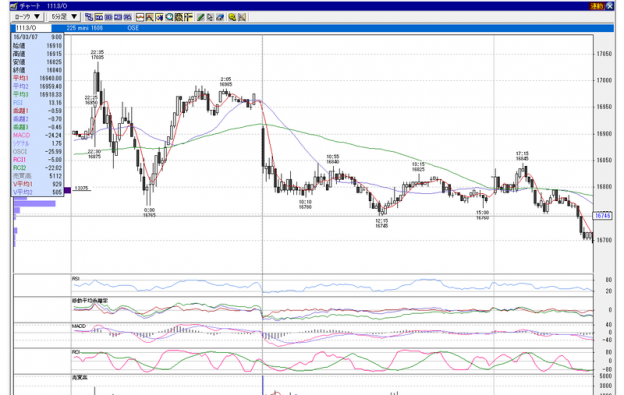The height and width of the screenshot is (395, 624).
Task: Click the MACD sub-chart label
Action: pos(79,326)
